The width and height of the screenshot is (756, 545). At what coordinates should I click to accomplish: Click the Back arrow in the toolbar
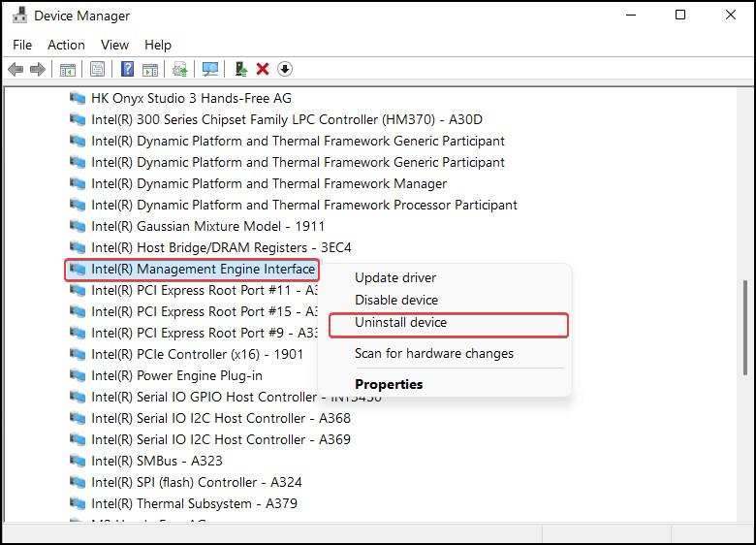point(16,70)
